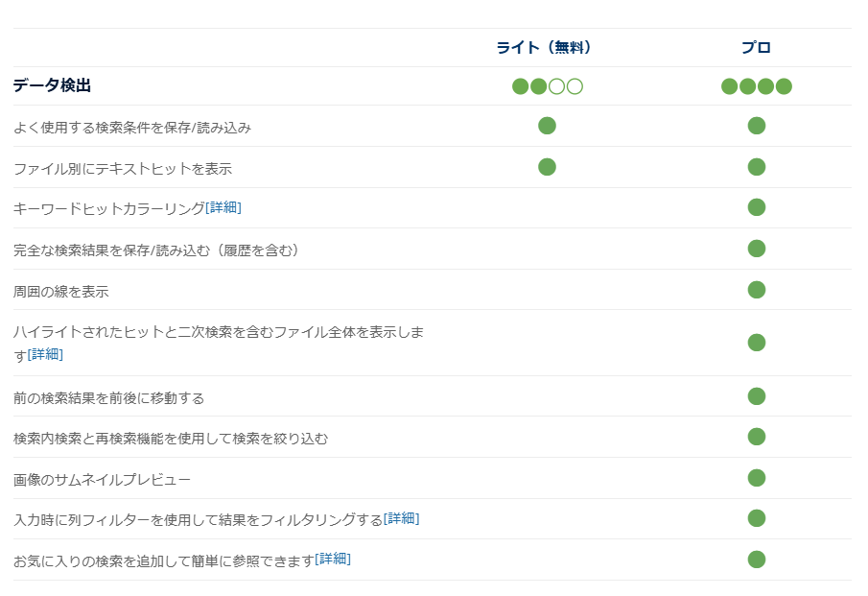
Task: Click ライト green dot for 検索条件を保存/読み込み
Action: coord(547,126)
